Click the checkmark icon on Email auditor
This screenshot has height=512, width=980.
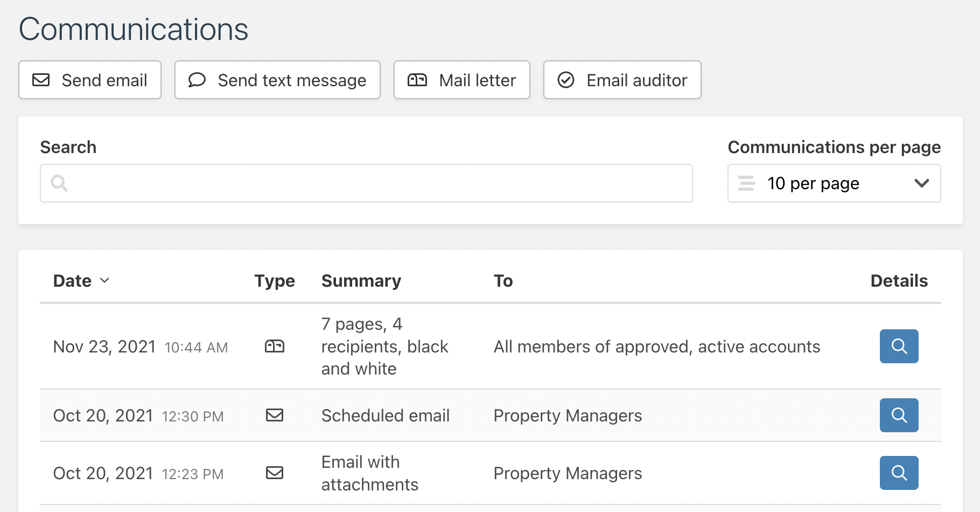tap(565, 80)
